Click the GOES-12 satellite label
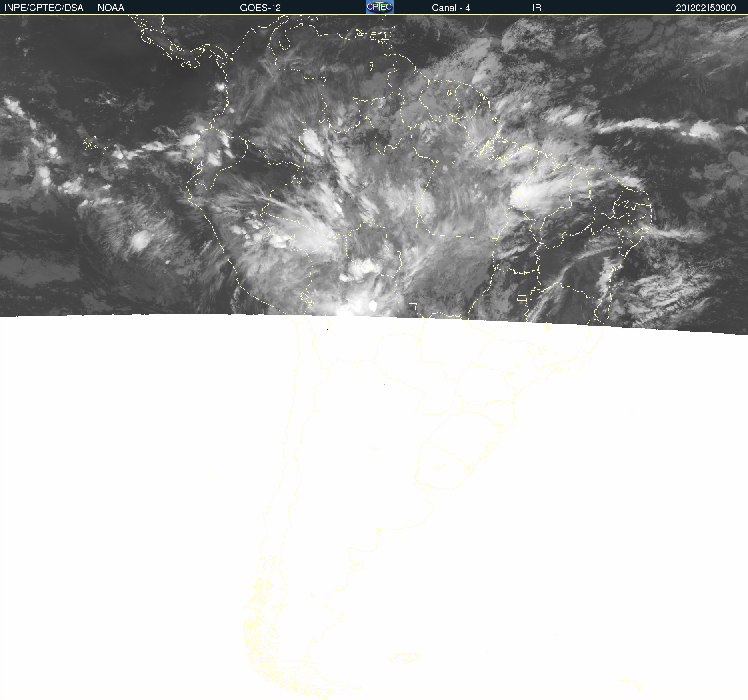This screenshot has height=700, width=748. coord(260,8)
